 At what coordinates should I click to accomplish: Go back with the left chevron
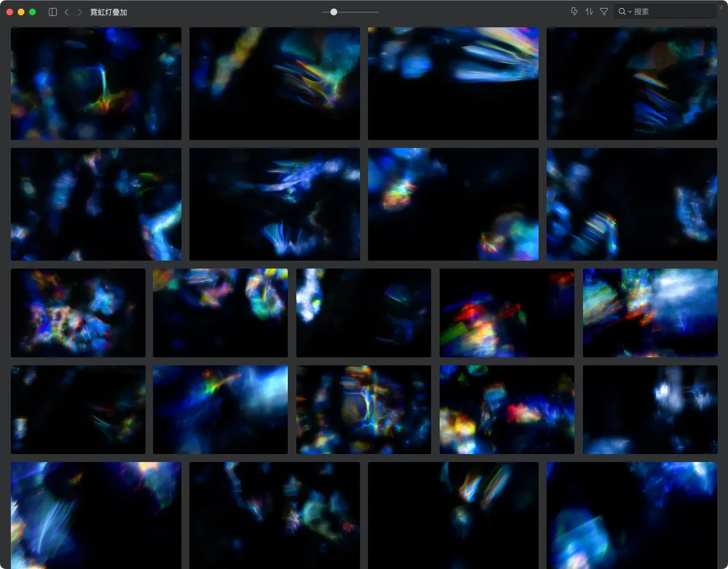click(67, 12)
